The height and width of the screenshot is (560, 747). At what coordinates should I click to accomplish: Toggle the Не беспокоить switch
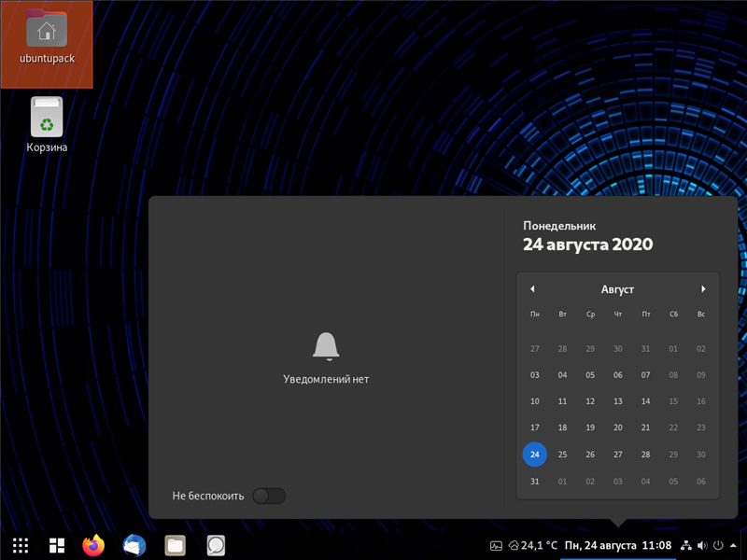(269, 496)
